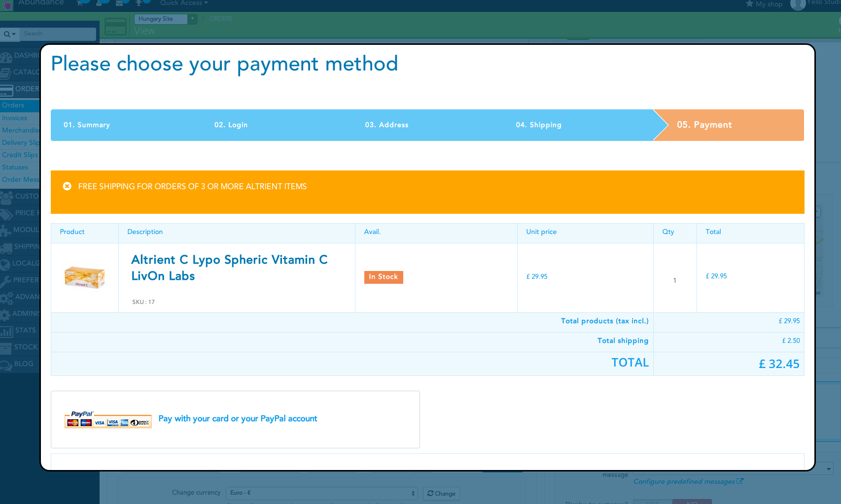Click the Total products (tax incl.) label
Image resolution: width=841 pixels, height=504 pixels.
pyautogui.click(x=605, y=321)
